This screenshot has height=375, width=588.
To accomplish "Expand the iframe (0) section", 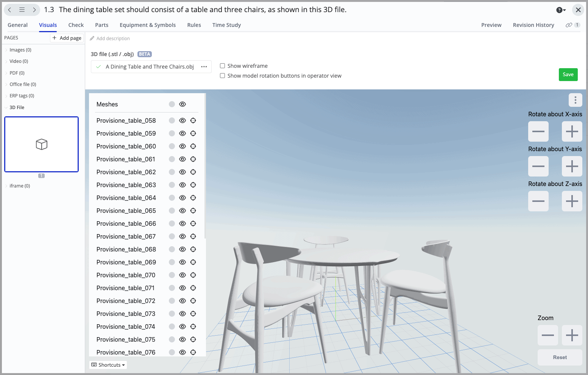I will pyautogui.click(x=19, y=186).
